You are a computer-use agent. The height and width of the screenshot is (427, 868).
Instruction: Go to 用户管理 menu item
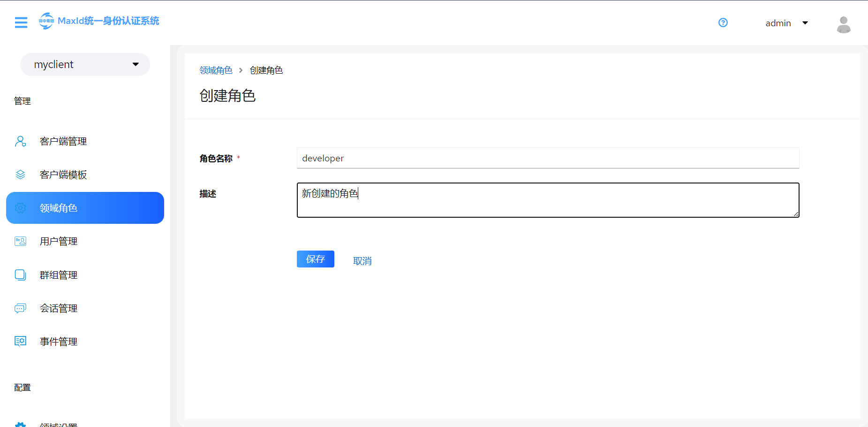coord(85,241)
